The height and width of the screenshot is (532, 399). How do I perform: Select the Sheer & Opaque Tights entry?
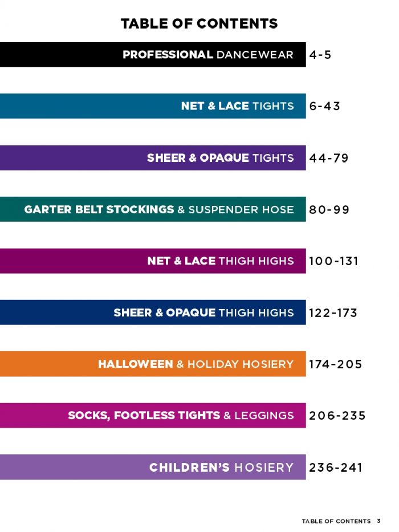[220, 158]
